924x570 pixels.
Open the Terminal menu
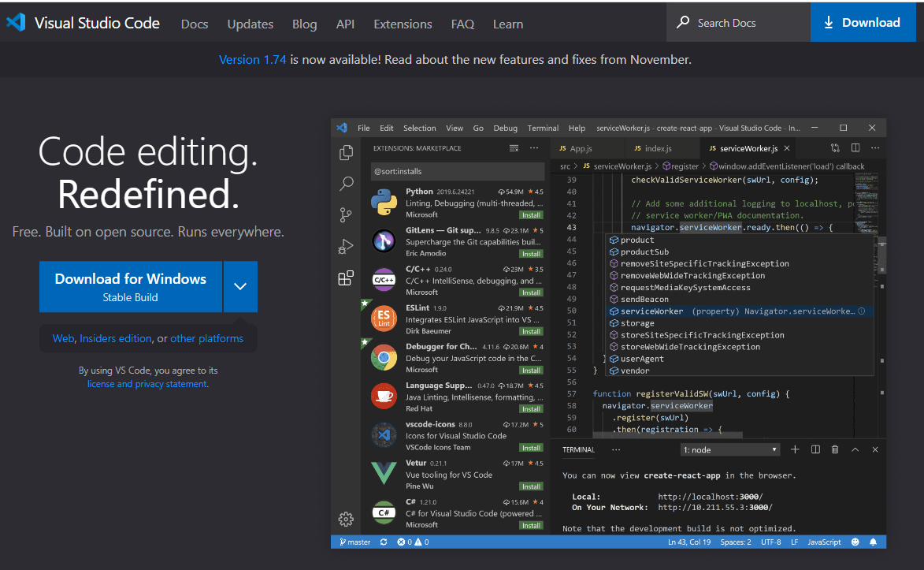pos(543,128)
